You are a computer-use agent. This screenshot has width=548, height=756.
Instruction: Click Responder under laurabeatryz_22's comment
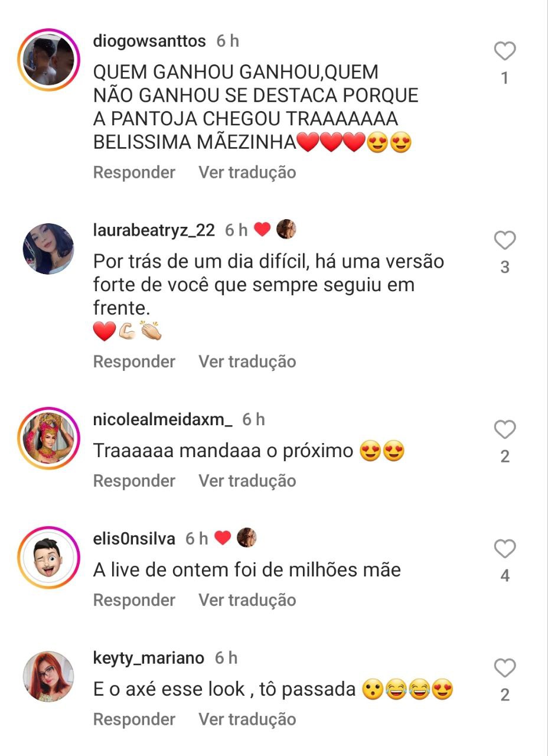point(134,361)
